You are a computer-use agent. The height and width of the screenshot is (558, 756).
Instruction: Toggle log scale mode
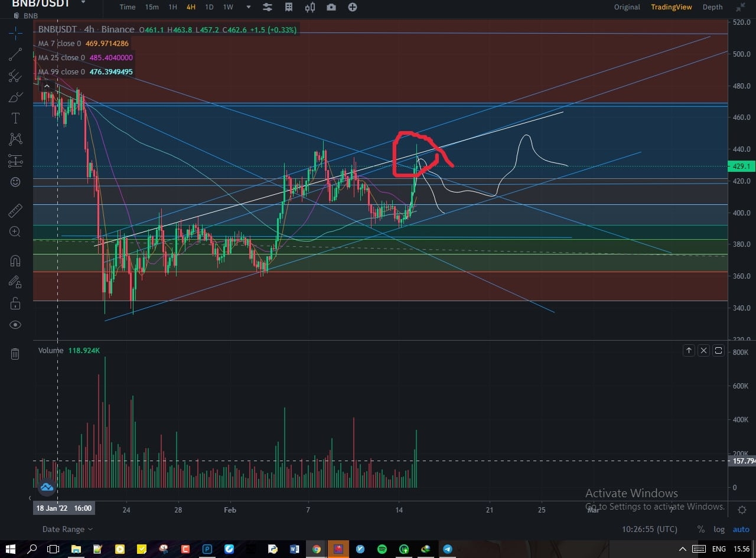(719, 530)
